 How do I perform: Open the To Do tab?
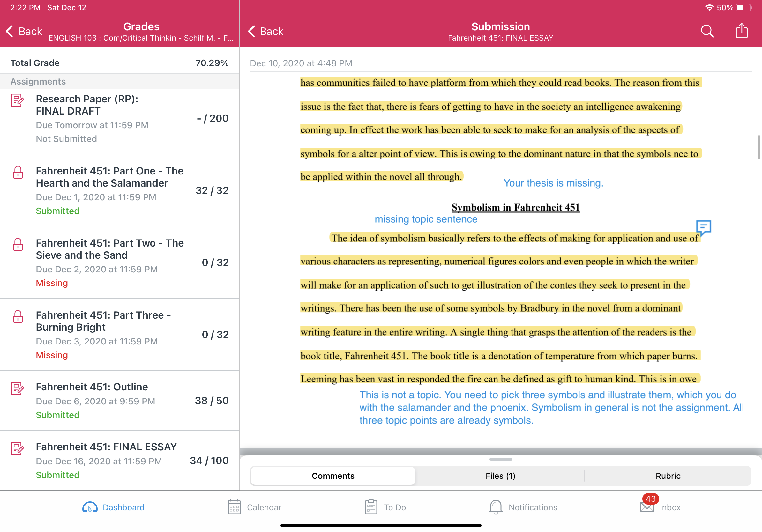(x=385, y=507)
